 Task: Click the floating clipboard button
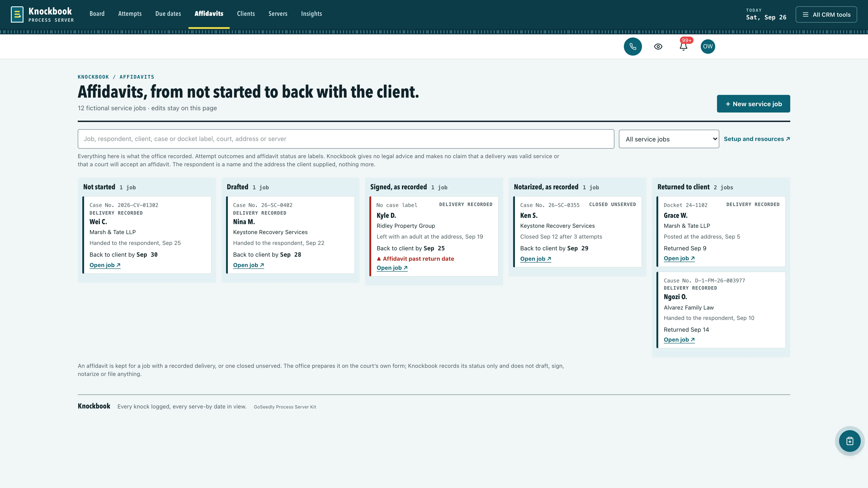pos(849,441)
